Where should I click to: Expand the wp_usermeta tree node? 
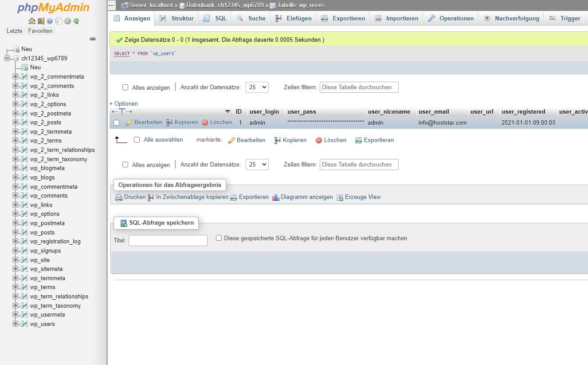[x=16, y=314]
